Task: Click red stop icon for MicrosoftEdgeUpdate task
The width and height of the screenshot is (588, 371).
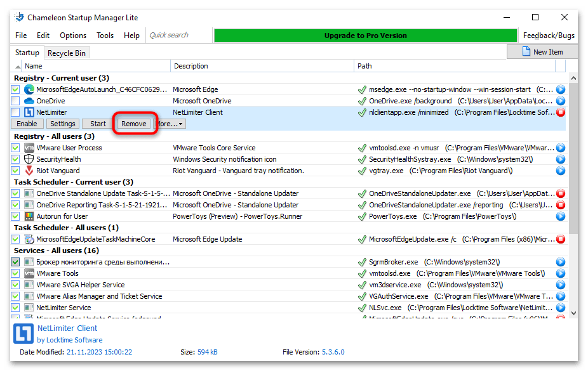Action: coord(560,239)
